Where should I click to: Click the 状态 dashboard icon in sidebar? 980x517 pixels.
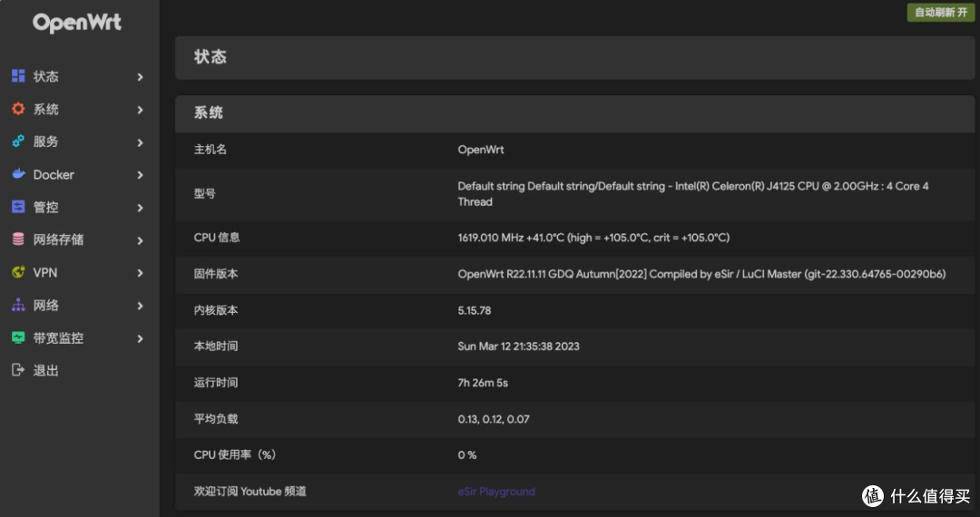click(x=18, y=76)
